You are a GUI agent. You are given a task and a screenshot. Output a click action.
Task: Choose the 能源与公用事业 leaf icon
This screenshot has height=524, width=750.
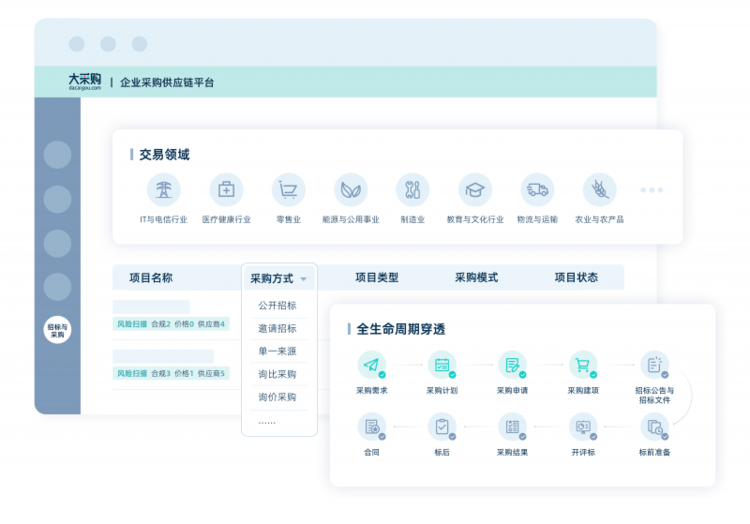(x=350, y=189)
